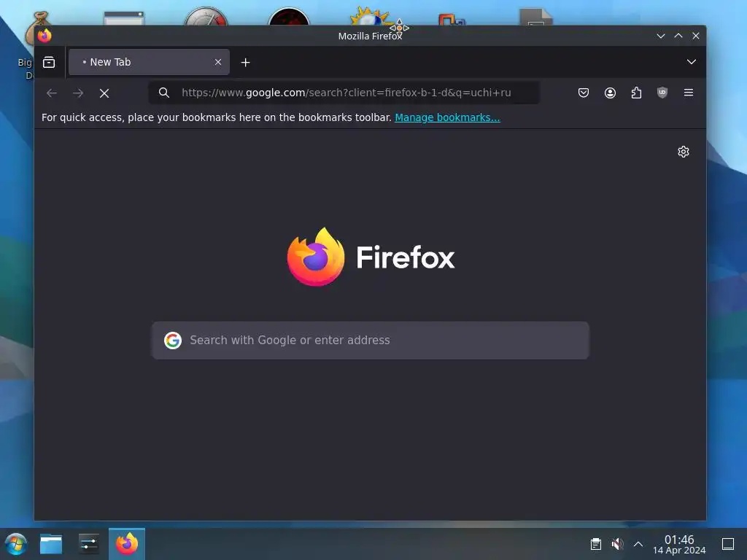Click Firefox icon in window title bar
Image resolution: width=747 pixels, height=560 pixels.
[44, 36]
